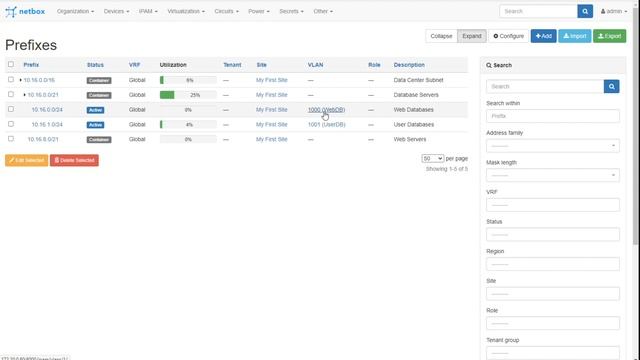
Task: Check the box for prefix 10.16.0.0/21
Action: point(11,94)
